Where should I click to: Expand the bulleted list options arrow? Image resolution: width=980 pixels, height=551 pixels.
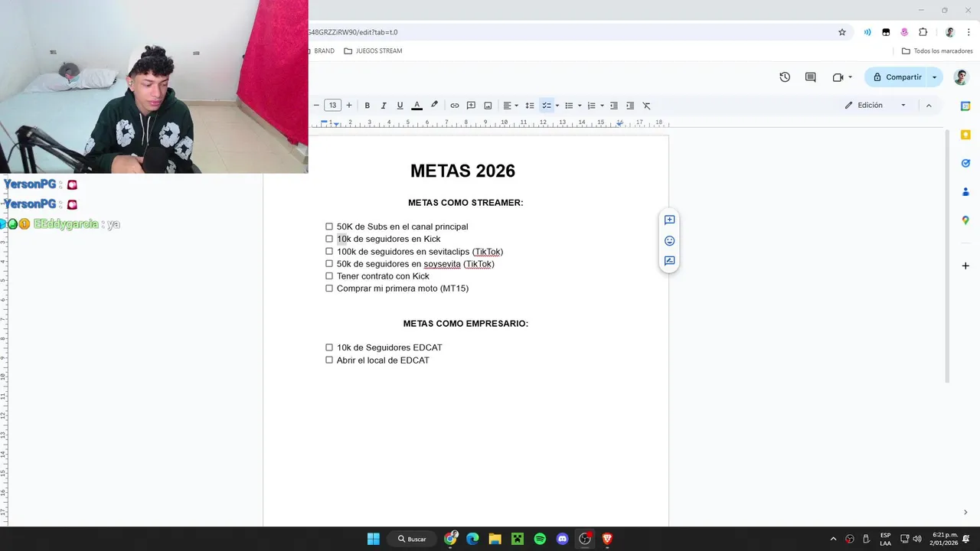[x=580, y=106]
